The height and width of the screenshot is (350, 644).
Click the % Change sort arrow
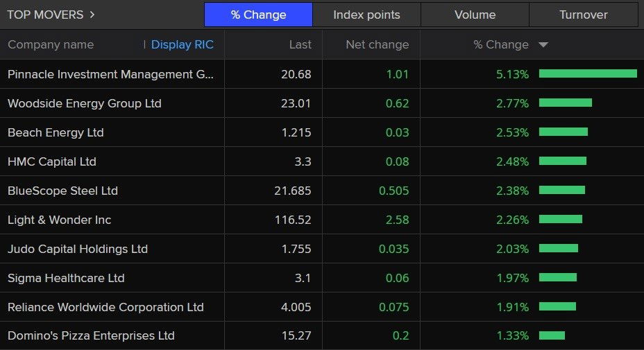[543, 45]
